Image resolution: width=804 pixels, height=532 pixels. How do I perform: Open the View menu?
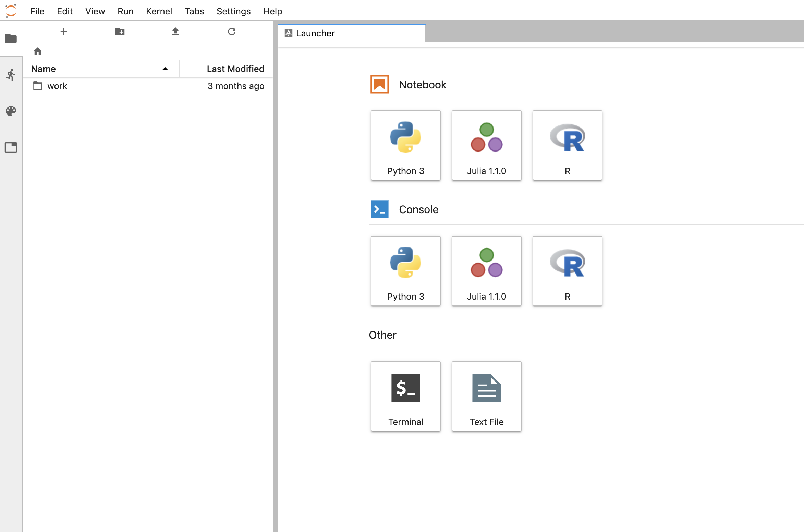pyautogui.click(x=95, y=11)
